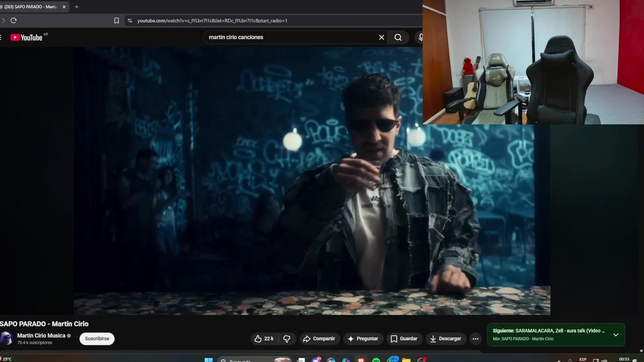The width and height of the screenshot is (644, 362).
Task: Close the SAPO PARADO browser tab
Action: (64, 7)
